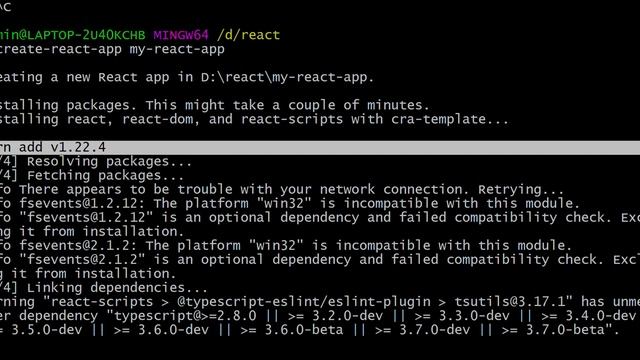Click the '"fsevents@2.1.2" is an optional dependency' line
The height and width of the screenshot is (360, 640).
coord(320,260)
